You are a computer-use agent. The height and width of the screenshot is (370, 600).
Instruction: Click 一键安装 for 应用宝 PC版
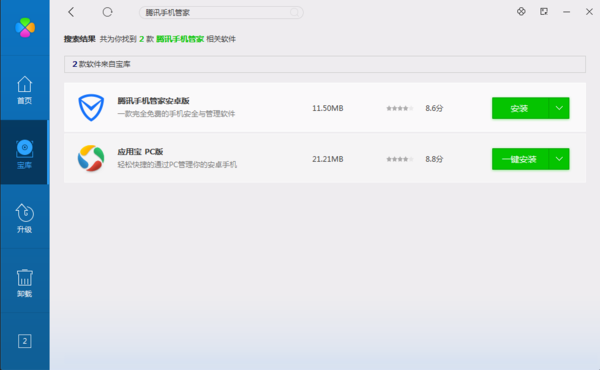[520, 159]
